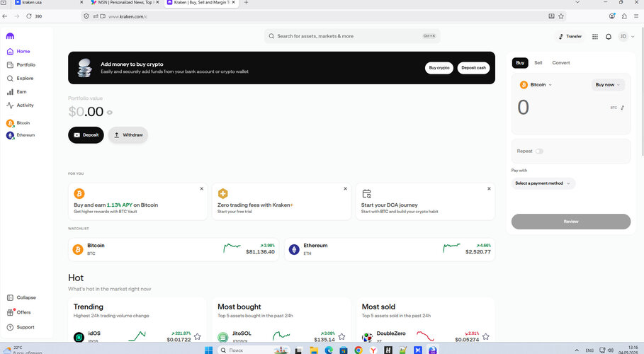This screenshot has width=644, height=354.
Task: Open Start your DCA journey card
Action: [426, 202]
